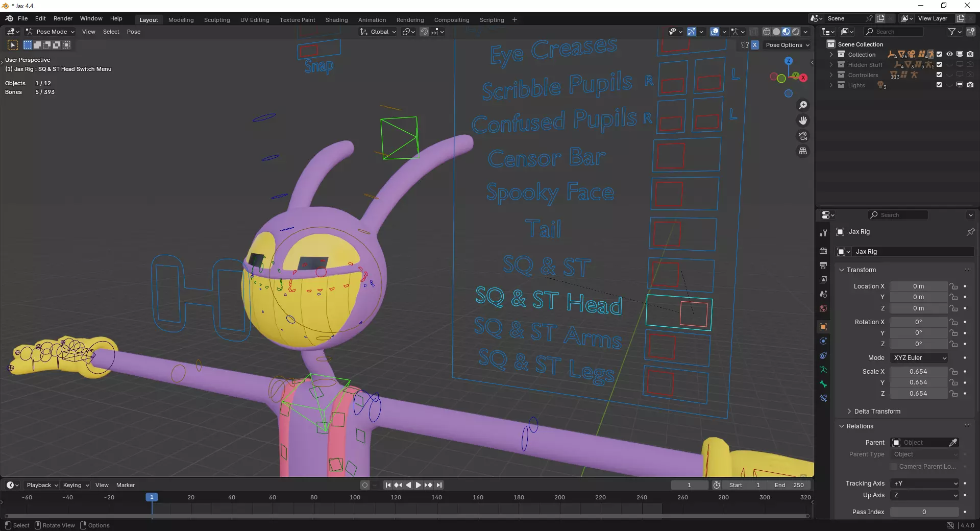
Task: Open the Tracking Axis +Y dropdown
Action: (x=925, y=484)
